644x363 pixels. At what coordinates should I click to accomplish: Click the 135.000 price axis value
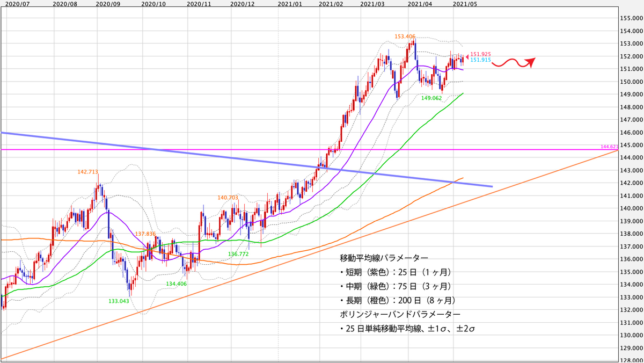click(631, 272)
